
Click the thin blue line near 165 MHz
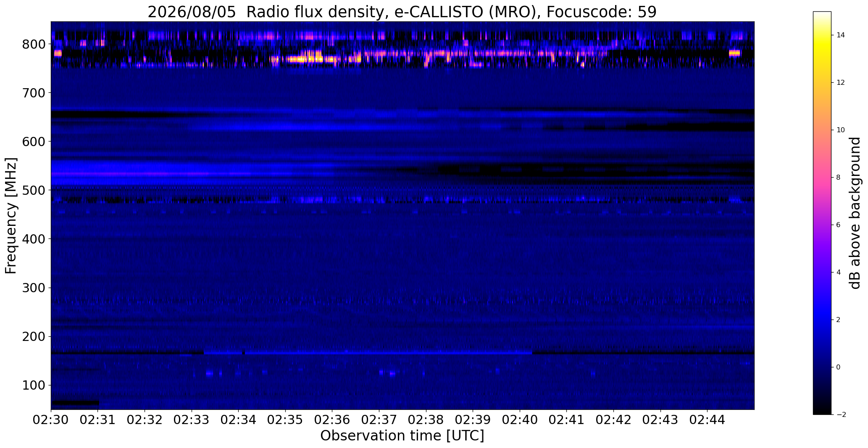368,353
